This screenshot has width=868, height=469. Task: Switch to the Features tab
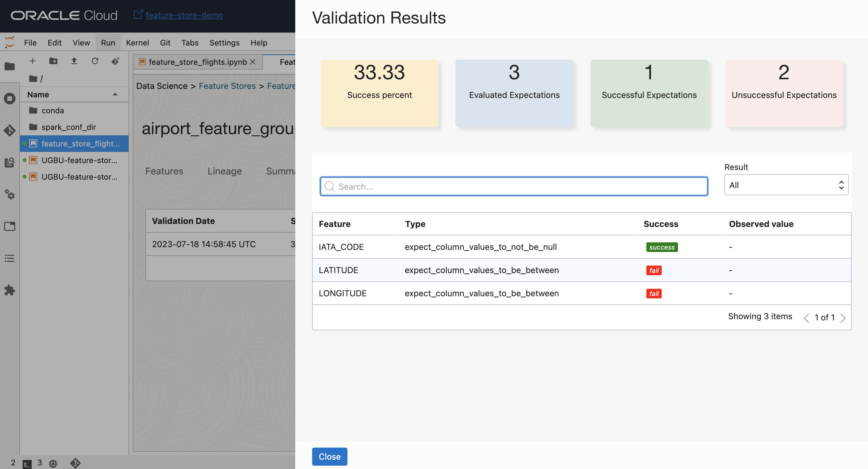164,171
